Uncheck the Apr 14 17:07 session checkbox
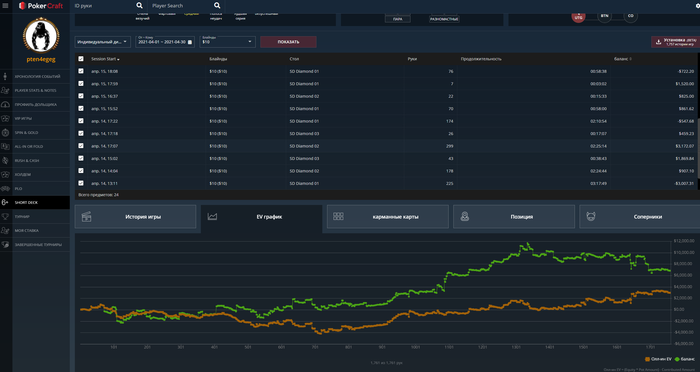700x372 pixels. coord(81,146)
